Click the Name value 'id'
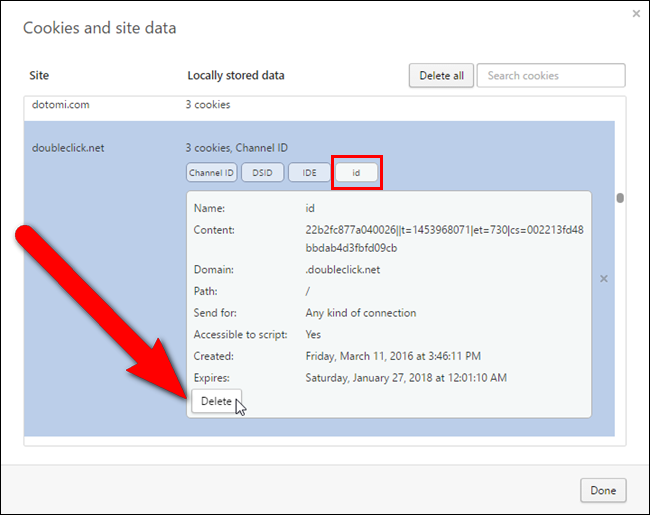The width and height of the screenshot is (650, 515). coord(310,208)
